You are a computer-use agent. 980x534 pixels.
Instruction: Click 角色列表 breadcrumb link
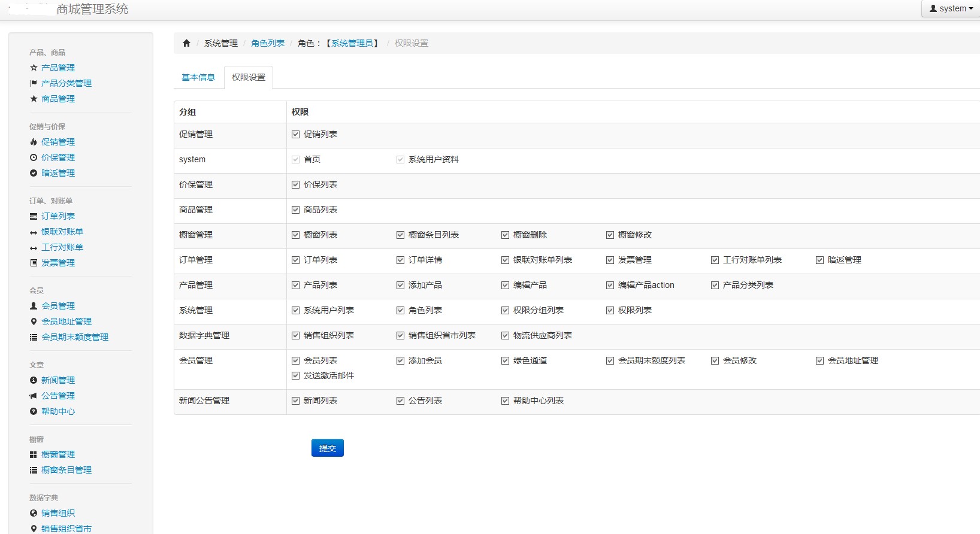tap(268, 43)
